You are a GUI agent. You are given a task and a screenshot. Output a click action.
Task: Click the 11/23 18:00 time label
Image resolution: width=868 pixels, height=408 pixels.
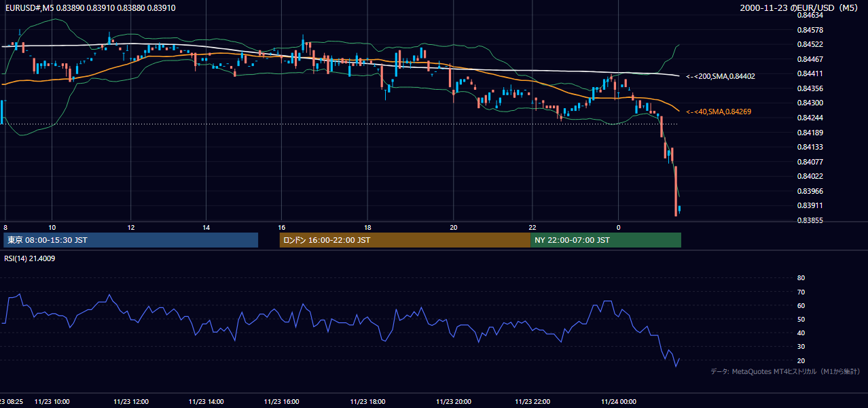pos(368,402)
